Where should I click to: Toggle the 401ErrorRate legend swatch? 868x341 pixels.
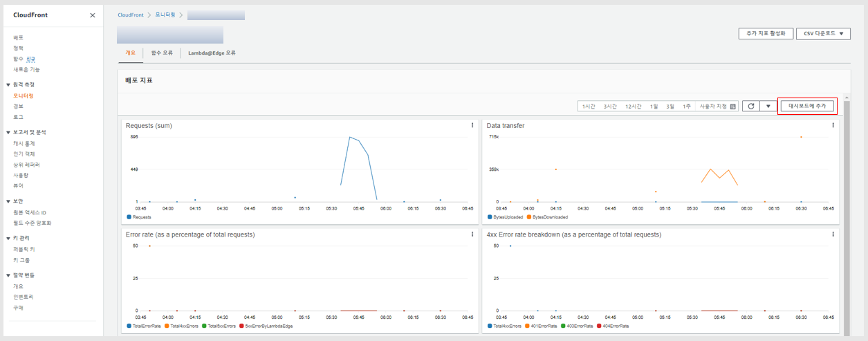[x=528, y=326]
